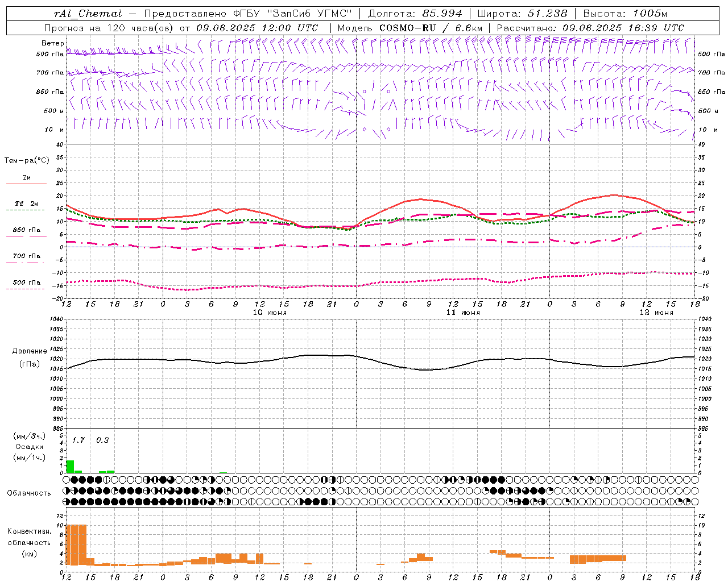Click the Облачность cloud cover label
Viewport: 728px width, 582px height.
coord(29,493)
